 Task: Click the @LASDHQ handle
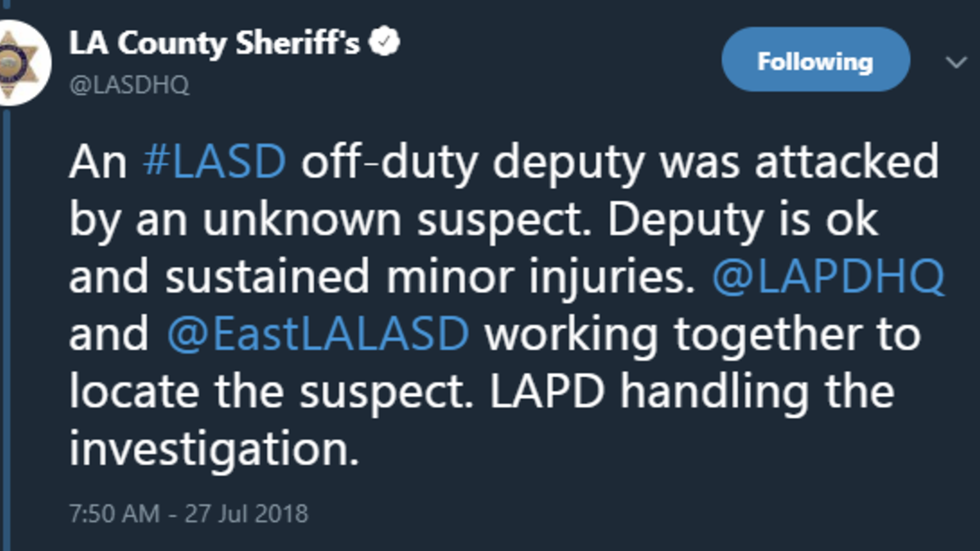129,86
